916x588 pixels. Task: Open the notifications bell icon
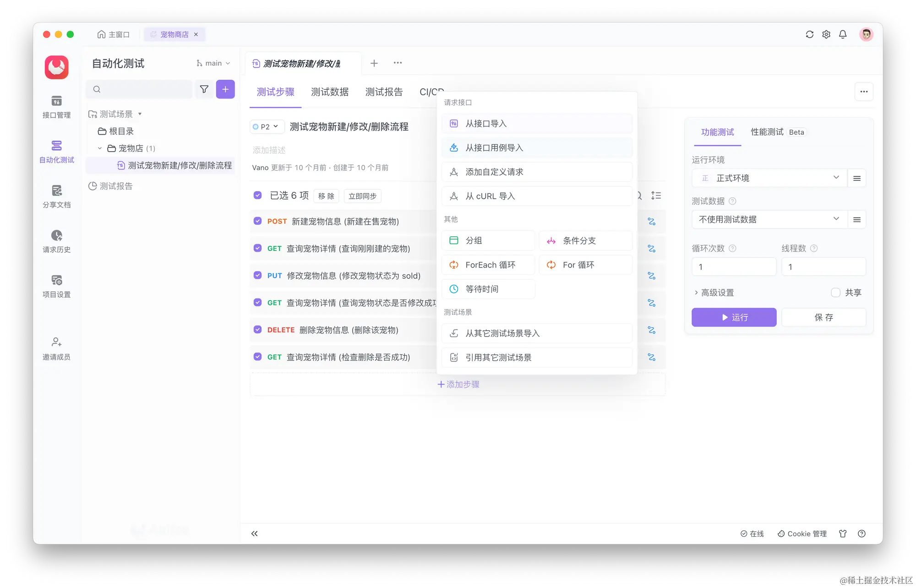(x=842, y=34)
